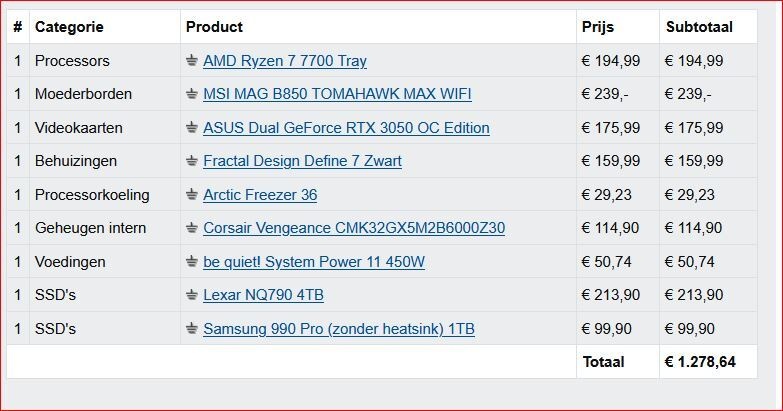Click the icon before Corsair Vengeance memory link

(x=192, y=228)
